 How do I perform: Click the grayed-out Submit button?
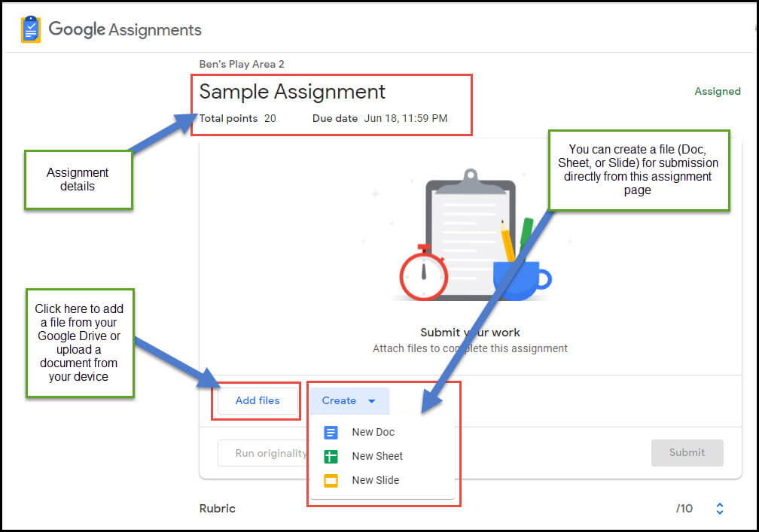pyautogui.click(x=687, y=453)
